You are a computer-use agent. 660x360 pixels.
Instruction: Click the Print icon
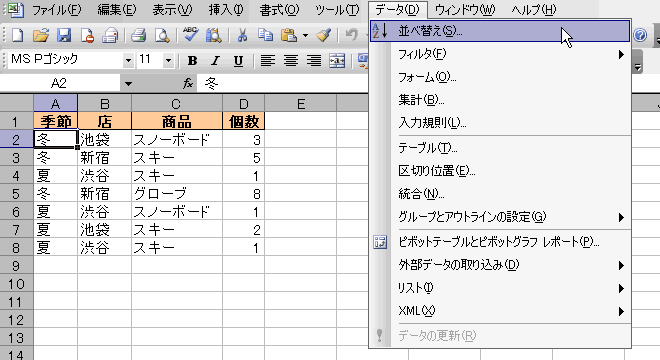138,35
